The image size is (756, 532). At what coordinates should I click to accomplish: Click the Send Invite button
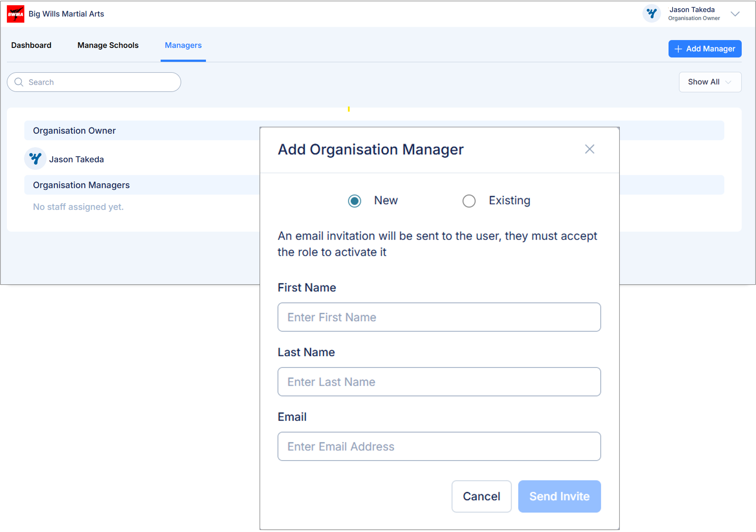[559, 496]
